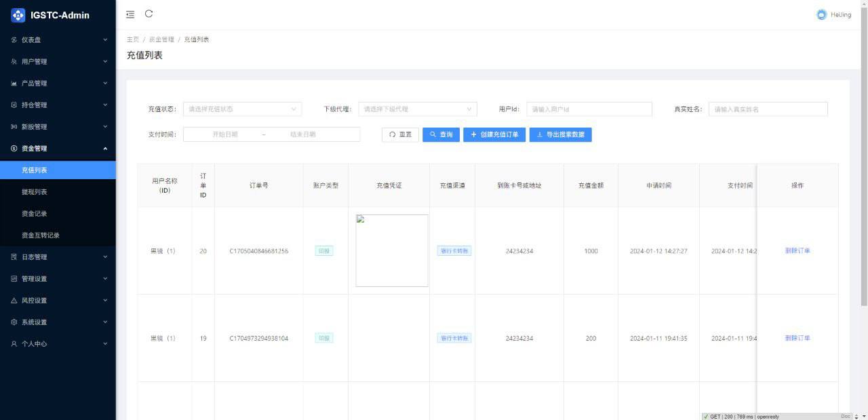
Task: Click the 印股 tag in order 20 row
Action: pos(324,251)
